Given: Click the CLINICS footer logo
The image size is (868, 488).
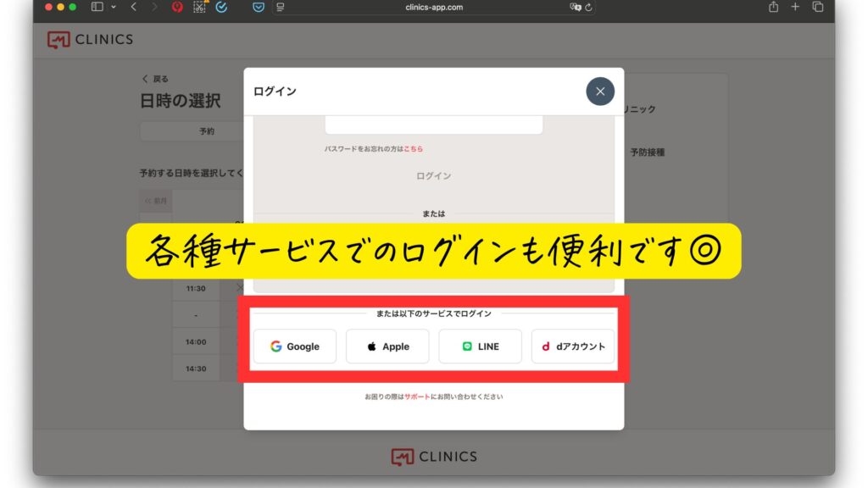Looking at the screenshot, I should click(434, 457).
